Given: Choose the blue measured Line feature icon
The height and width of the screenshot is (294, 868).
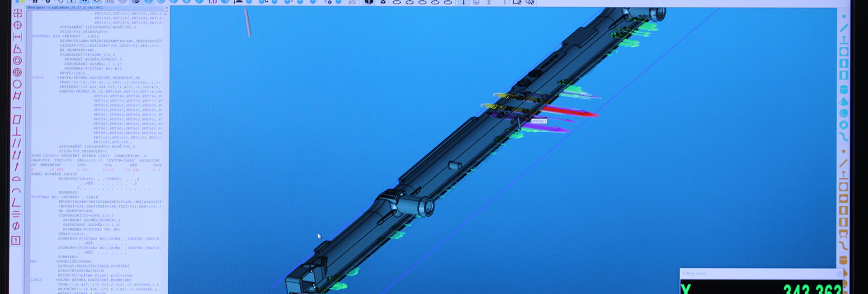Looking at the screenshot, I should tap(844, 28).
